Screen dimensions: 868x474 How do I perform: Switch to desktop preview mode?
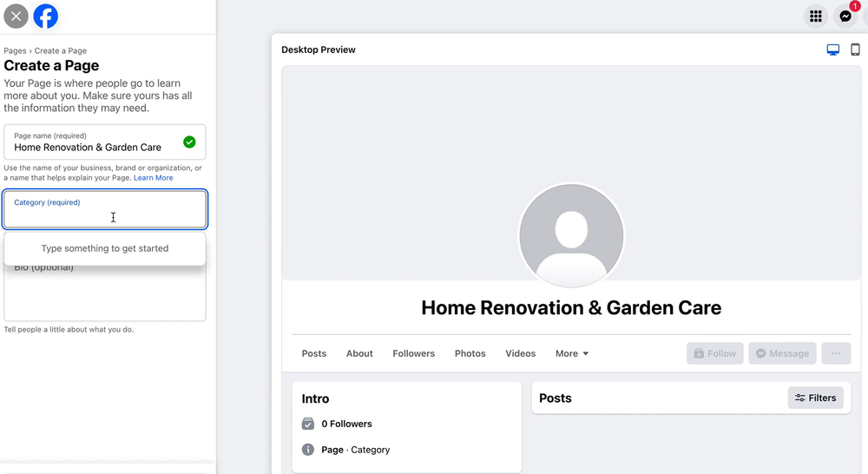pyautogui.click(x=833, y=50)
